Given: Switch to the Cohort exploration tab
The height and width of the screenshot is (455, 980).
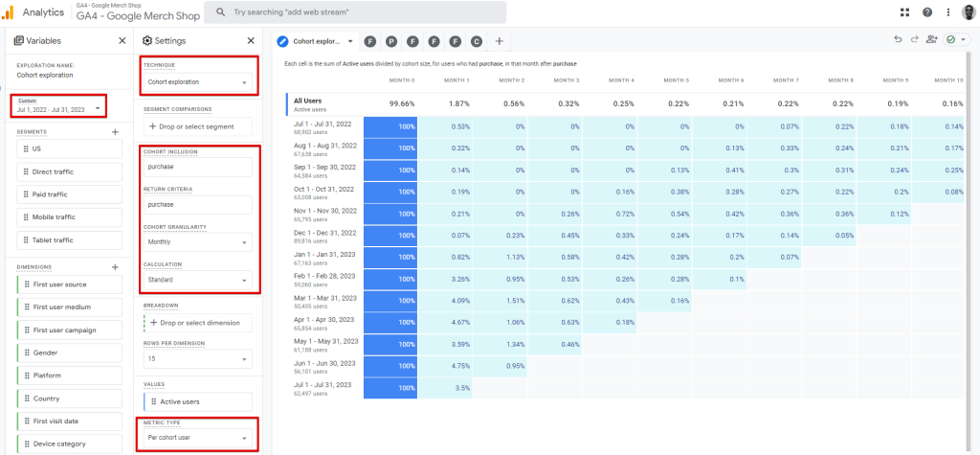Looking at the screenshot, I should [x=316, y=41].
